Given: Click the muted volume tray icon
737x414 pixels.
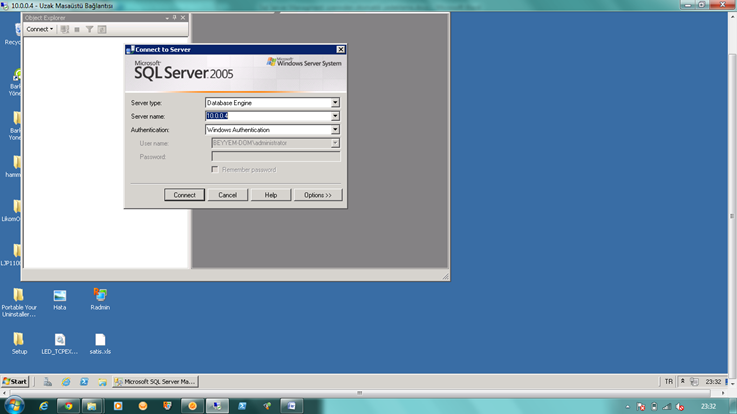Looking at the screenshot, I should click(x=680, y=407).
